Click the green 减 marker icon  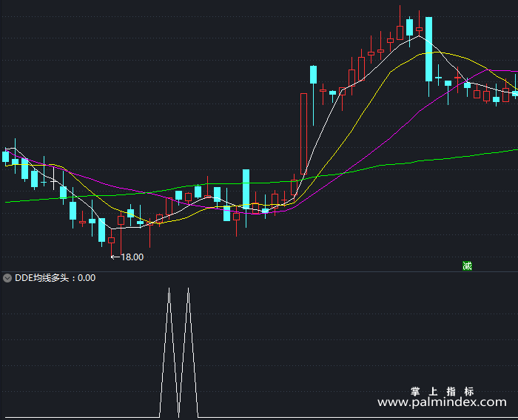point(467,265)
